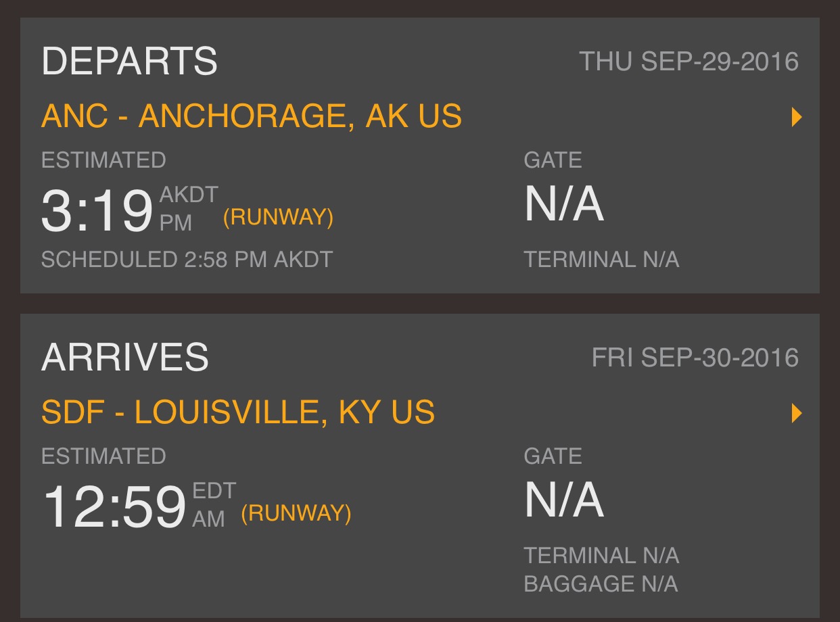This screenshot has width=840, height=622.
Task: Open the Anchorage departure airport arrow
Action: pos(797,117)
